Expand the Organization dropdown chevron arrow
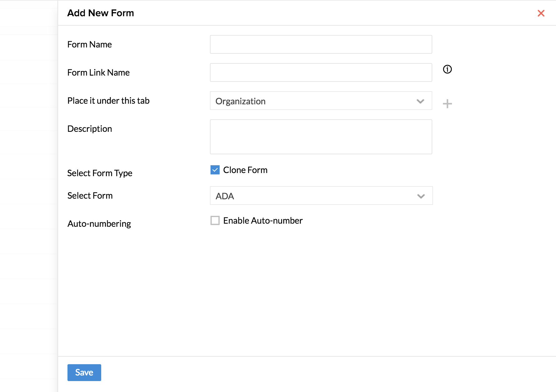556x392 pixels. point(420,101)
